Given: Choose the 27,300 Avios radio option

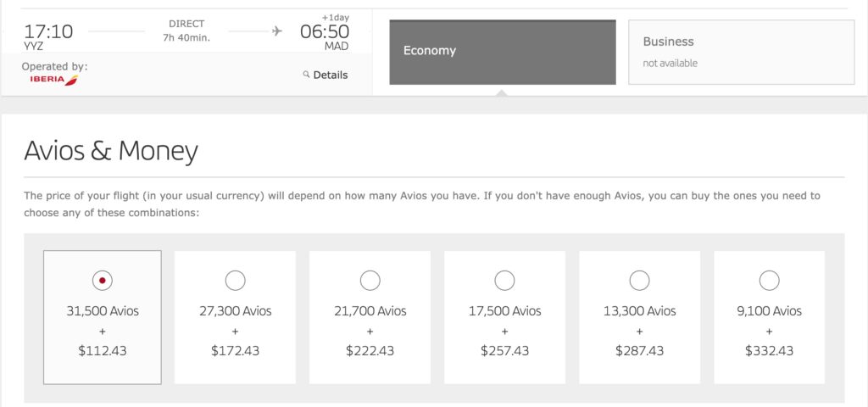Looking at the screenshot, I should (235, 279).
